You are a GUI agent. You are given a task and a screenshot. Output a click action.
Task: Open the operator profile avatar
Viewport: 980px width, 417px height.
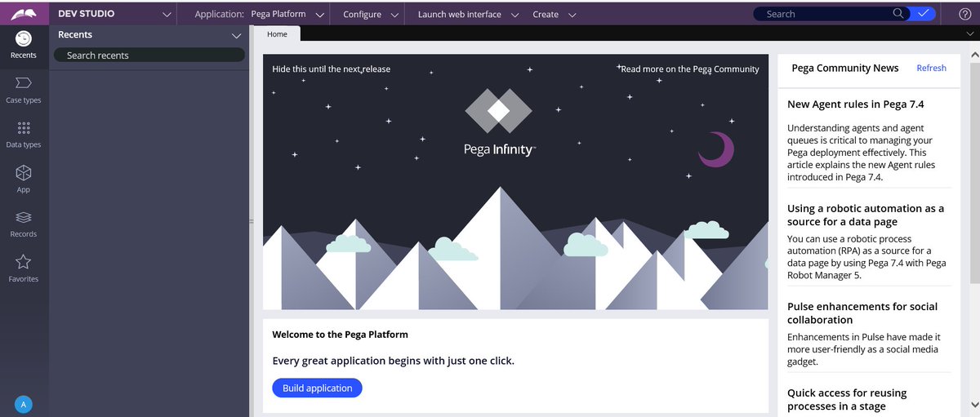24,404
